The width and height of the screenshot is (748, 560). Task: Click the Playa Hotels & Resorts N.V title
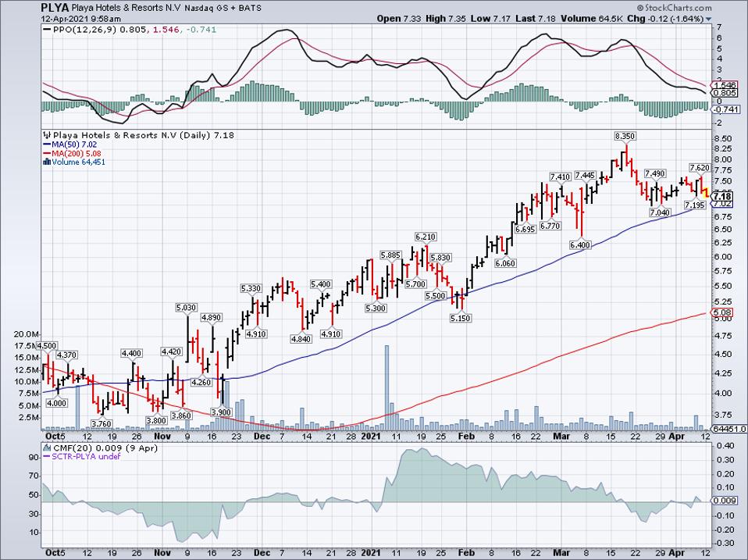click(125, 8)
